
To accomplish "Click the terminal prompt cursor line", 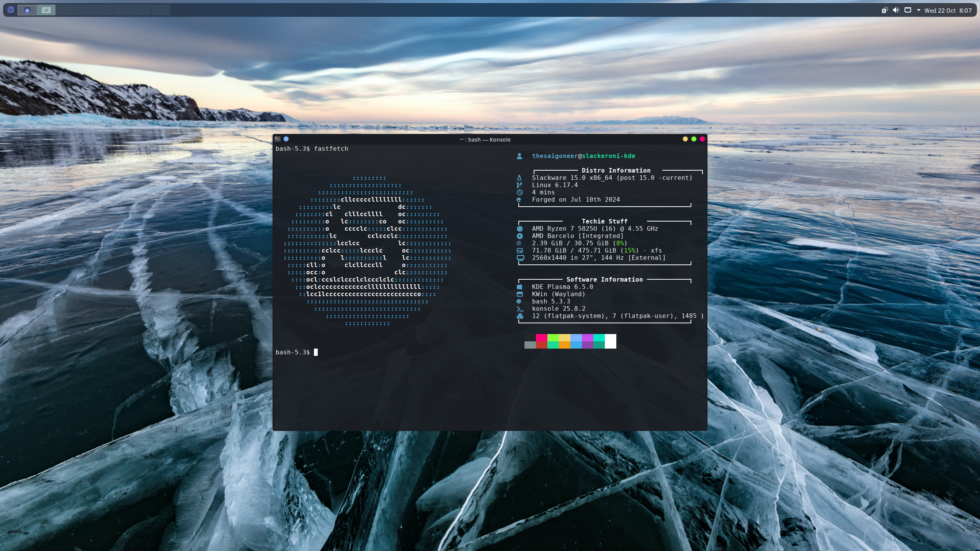I will point(316,352).
